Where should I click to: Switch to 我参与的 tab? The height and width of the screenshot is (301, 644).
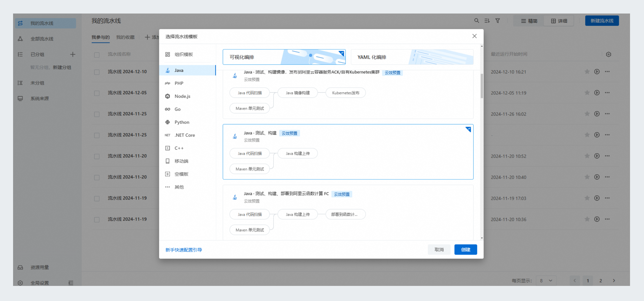(x=101, y=37)
